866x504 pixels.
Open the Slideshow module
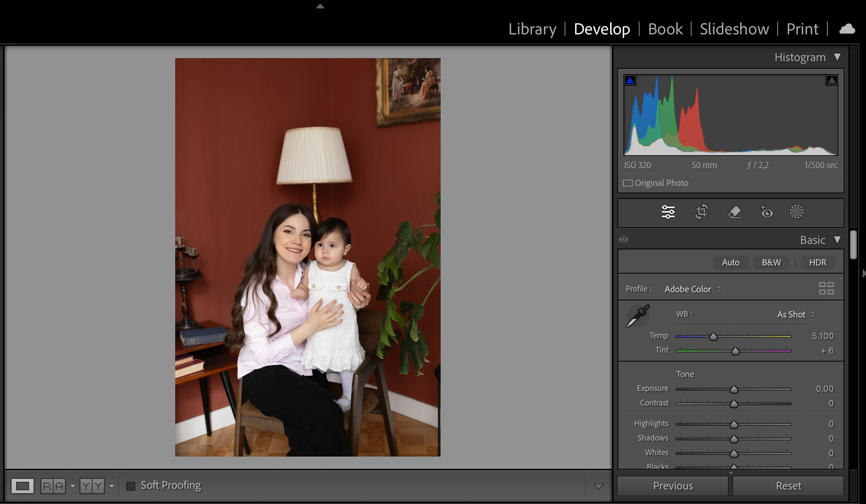734,29
